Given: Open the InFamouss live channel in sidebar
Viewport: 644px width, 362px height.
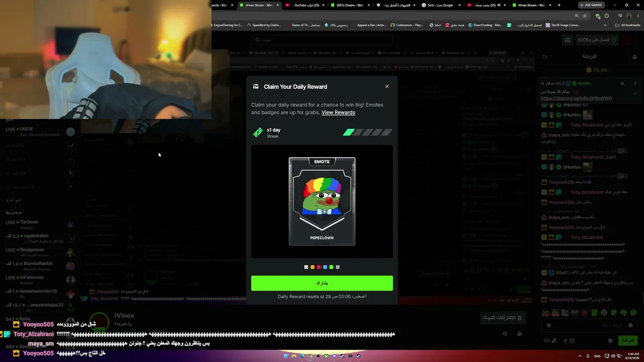Looking at the screenshot, I should coord(40,280).
